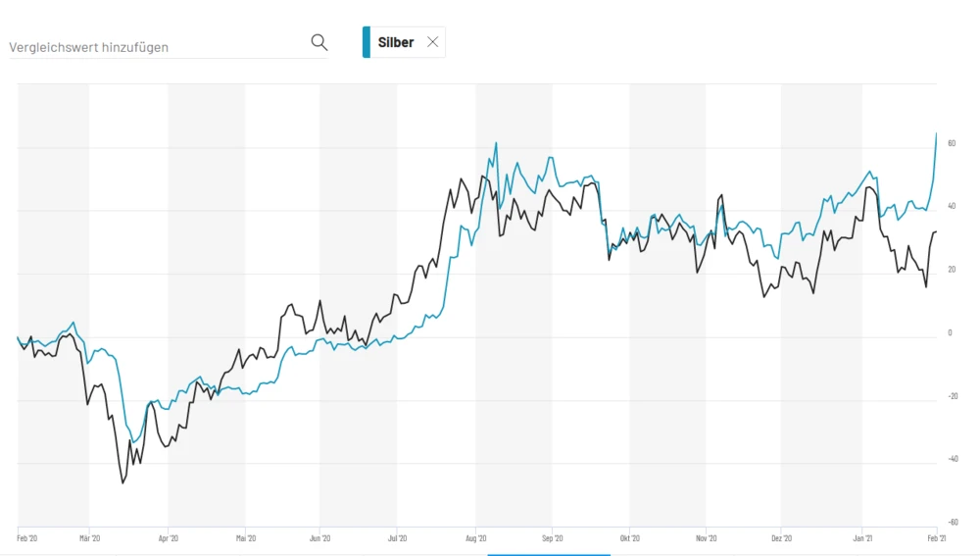Image resolution: width=980 pixels, height=556 pixels.
Task: Select the Silber comparison label
Action: 396,43
